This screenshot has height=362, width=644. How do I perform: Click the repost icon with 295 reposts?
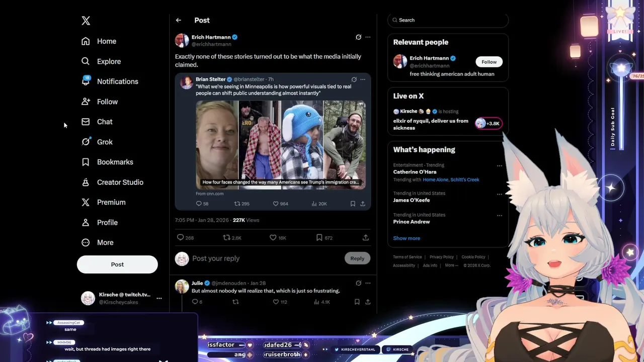237,204
